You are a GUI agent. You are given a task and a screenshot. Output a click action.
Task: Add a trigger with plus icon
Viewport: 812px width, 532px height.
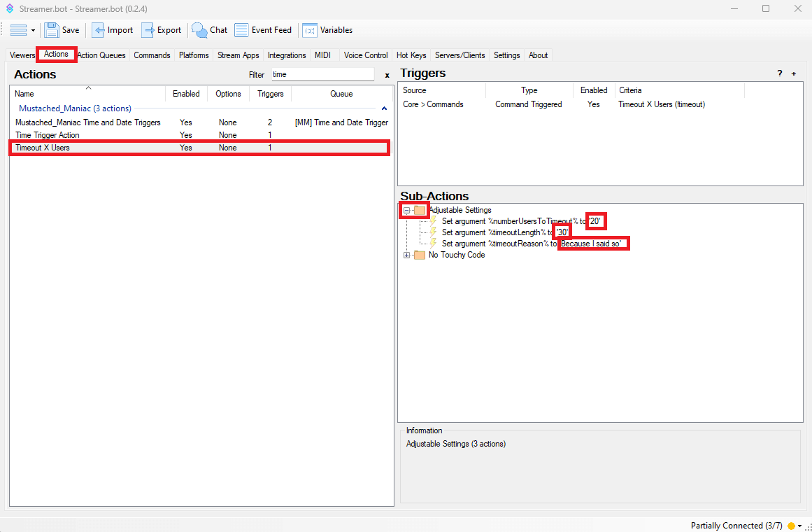794,73
